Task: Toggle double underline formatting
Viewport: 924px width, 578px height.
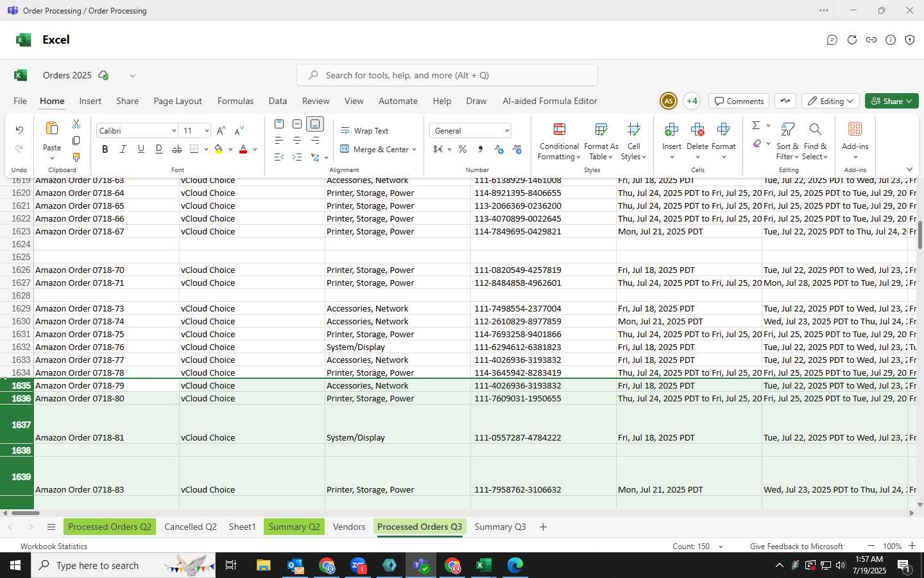Action: click(x=158, y=149)
